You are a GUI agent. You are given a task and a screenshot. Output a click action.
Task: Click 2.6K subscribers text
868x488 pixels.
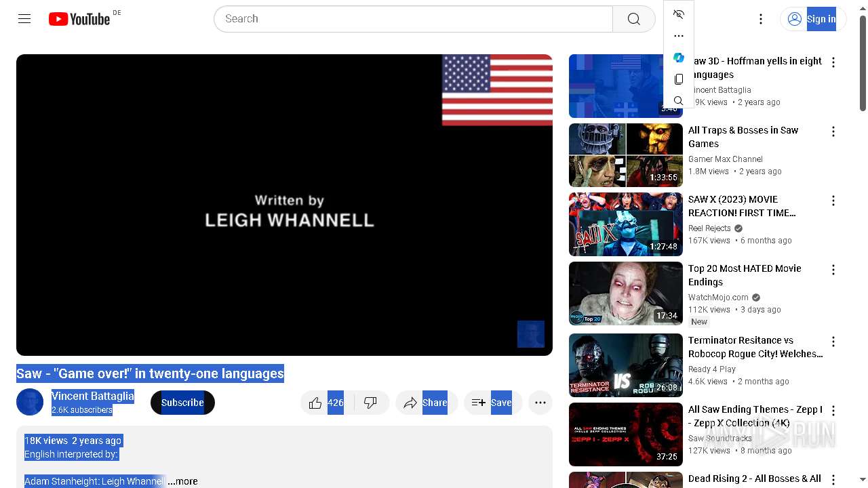tap(82, 410)
